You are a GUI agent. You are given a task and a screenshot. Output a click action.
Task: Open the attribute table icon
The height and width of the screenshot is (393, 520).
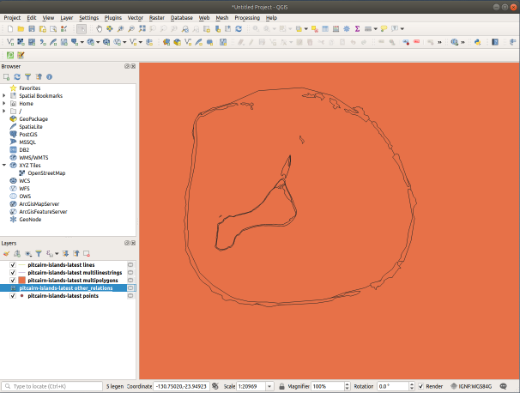tap(325, 29)
